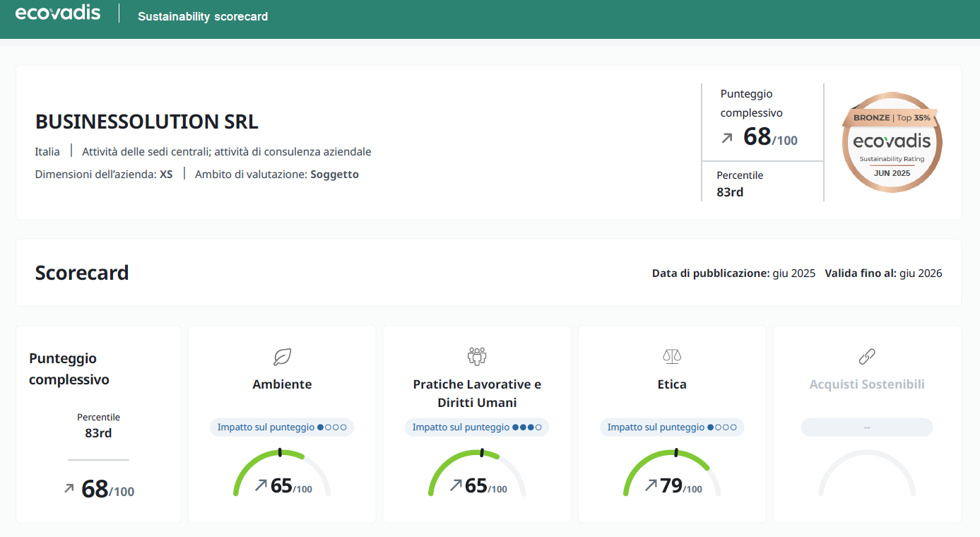Click Pratiche Lavorative 'Impatto sul punteggio' indicator
Image resolution: width=980 pixels, height=537 pixels.
tap(477, 427)
